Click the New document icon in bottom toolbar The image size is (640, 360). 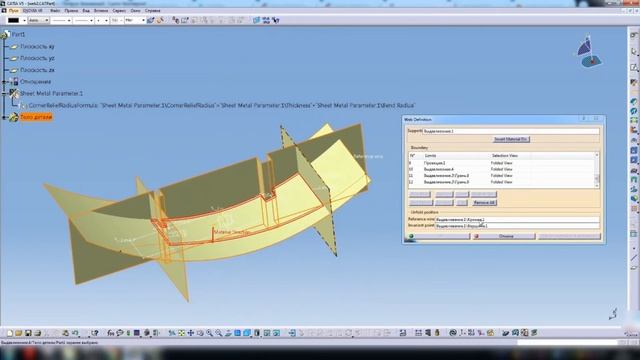pyautogui.click(x=10, y=333)
